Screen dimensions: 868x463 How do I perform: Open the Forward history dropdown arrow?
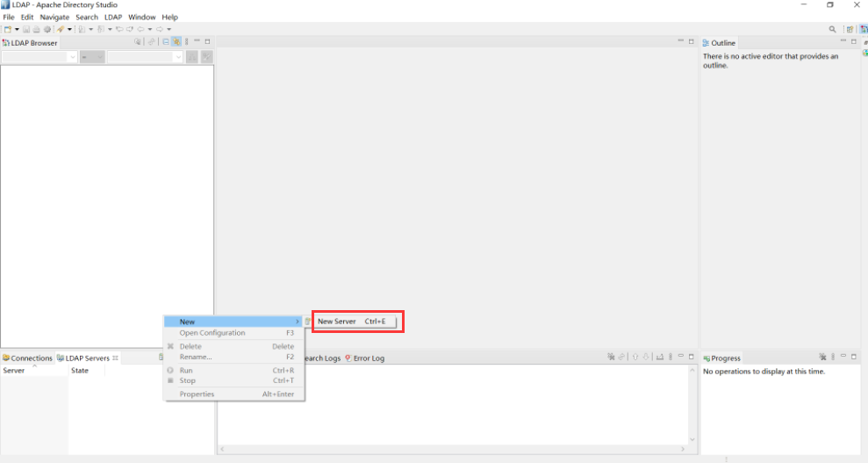[169, 29]
